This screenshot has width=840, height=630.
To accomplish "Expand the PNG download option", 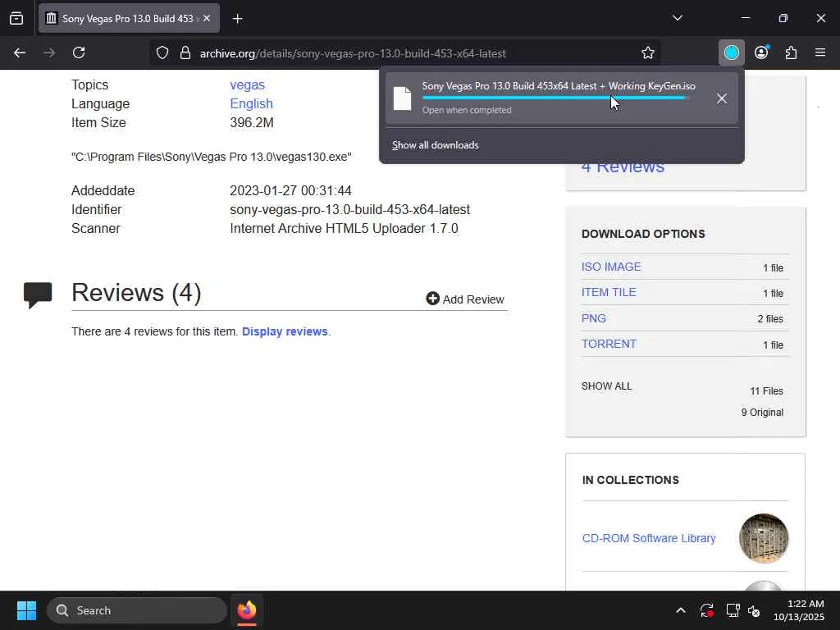I will tap(594, 318).
